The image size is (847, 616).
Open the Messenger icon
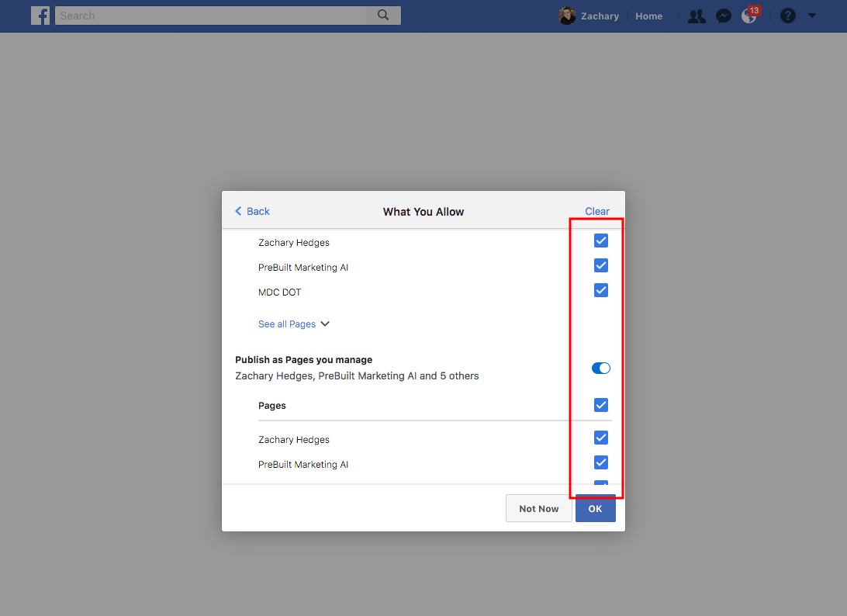pyautogui.click(x=724, y=16)
